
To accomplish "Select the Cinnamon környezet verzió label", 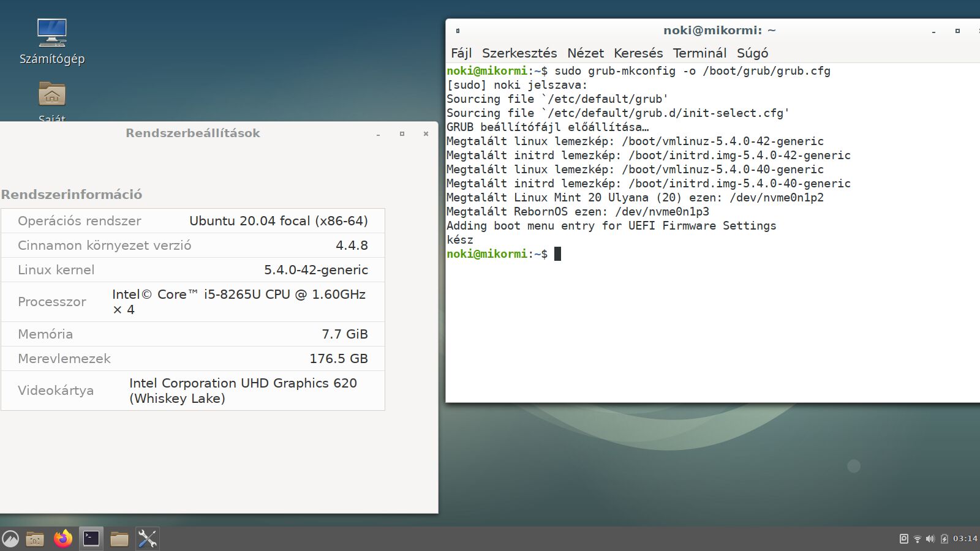I will point(105,246).
